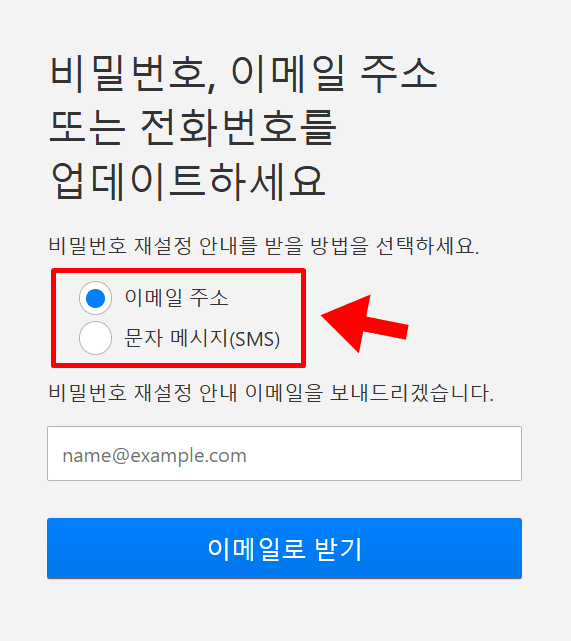Click heading line "업데이트하세요"
This screenshot has height=641, width=571.
coord(188,181)
